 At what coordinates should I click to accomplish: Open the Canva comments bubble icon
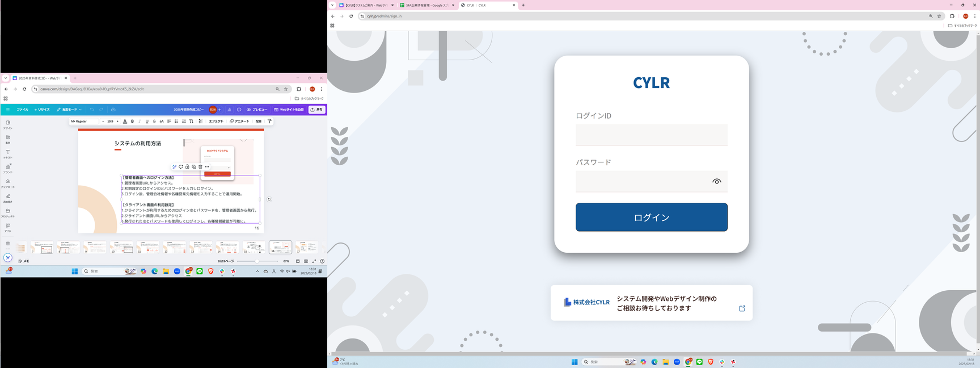[239, 110]
